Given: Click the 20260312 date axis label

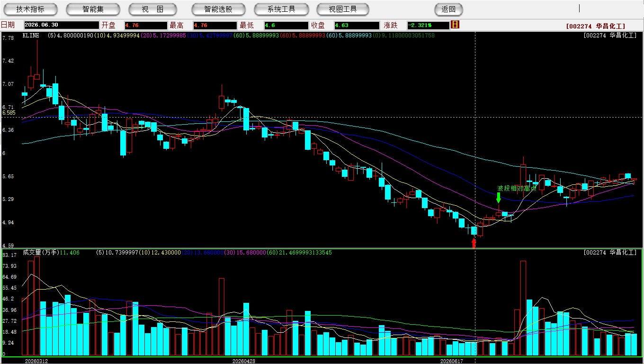Looking at the screenshot, I should pos(36,361).
